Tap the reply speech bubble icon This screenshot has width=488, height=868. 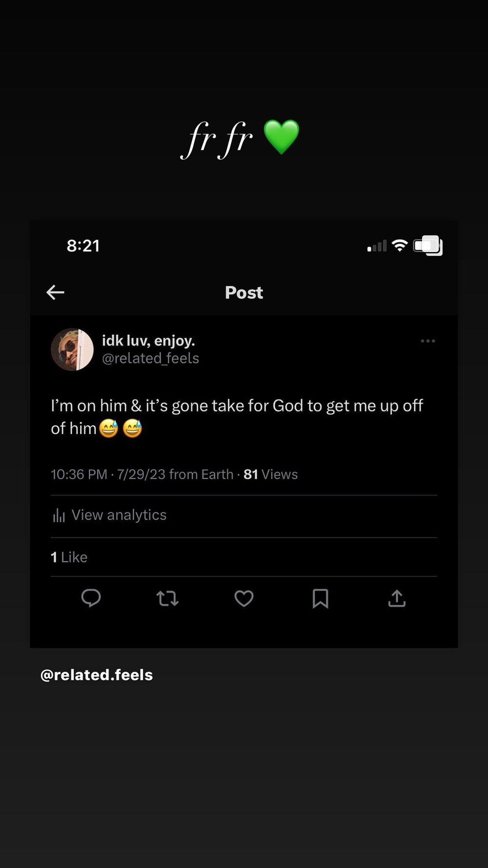(x=91, y=598)
